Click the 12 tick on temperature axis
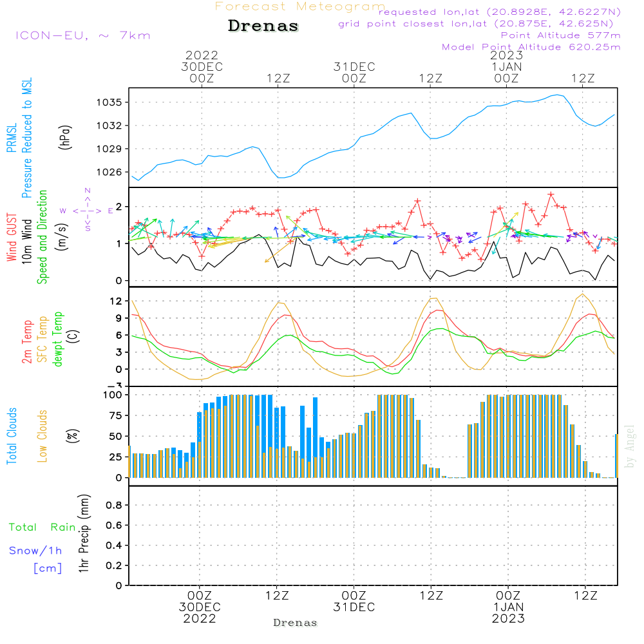The width and height of the screenshot is (644, 644). (116, 301)
